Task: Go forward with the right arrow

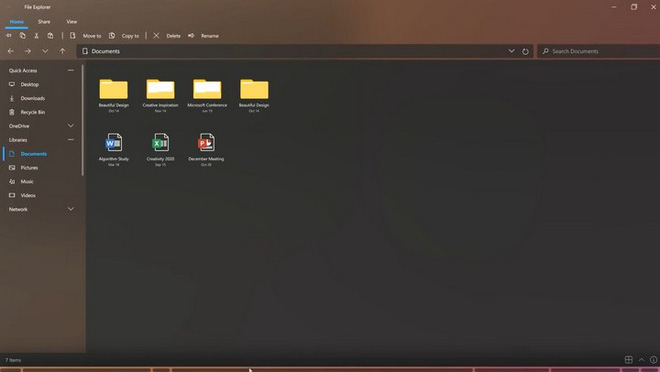Action: point(28,51)
